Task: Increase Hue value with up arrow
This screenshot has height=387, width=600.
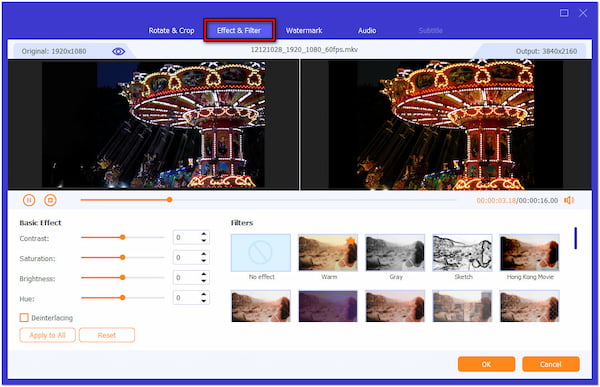Action: [x=204, y=294]
